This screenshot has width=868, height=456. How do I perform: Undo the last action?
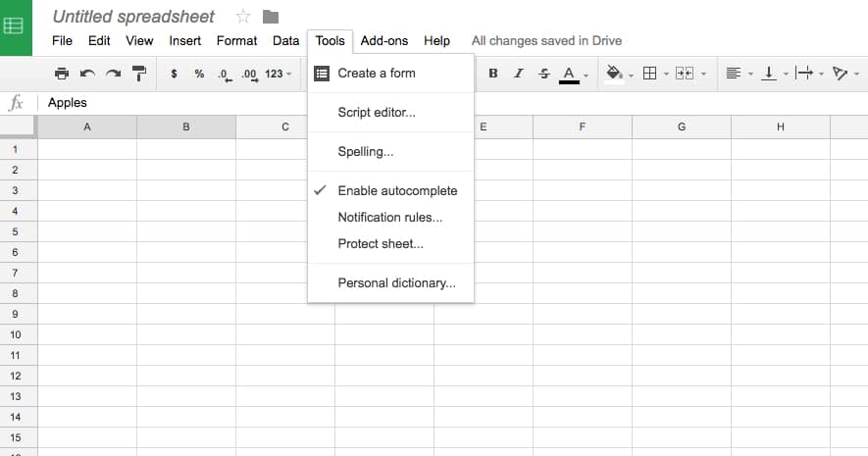point(87,74)
